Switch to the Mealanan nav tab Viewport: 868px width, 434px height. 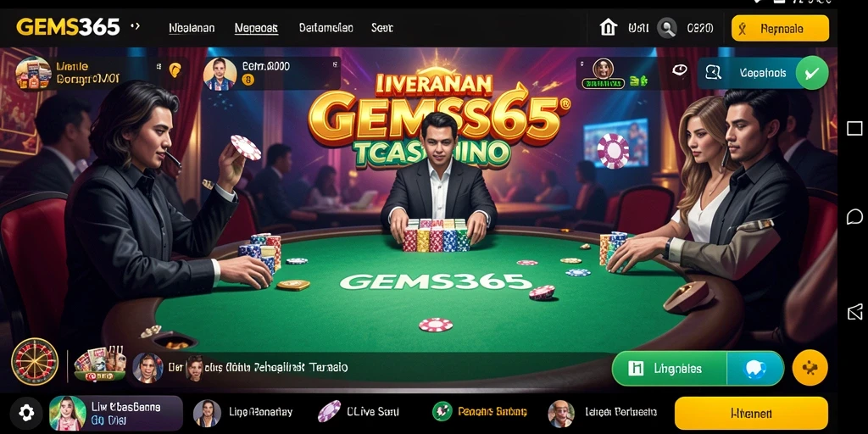pos(192,28)
